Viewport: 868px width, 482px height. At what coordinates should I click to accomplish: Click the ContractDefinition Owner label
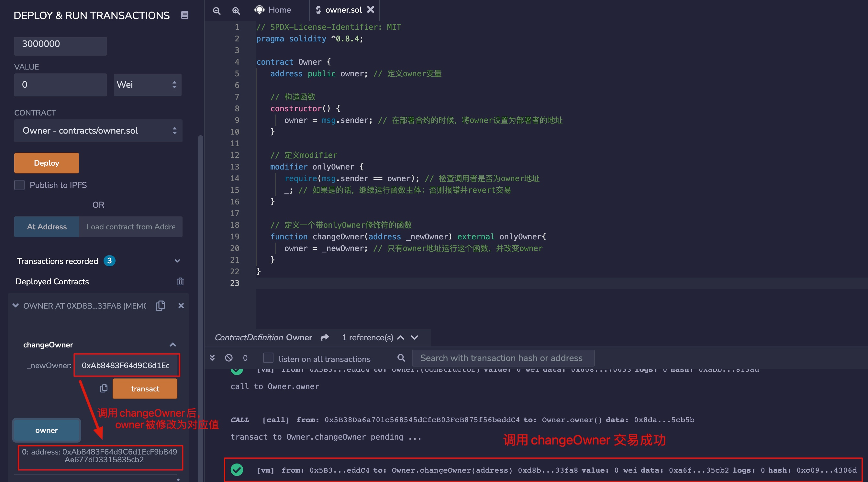point(263,337)
